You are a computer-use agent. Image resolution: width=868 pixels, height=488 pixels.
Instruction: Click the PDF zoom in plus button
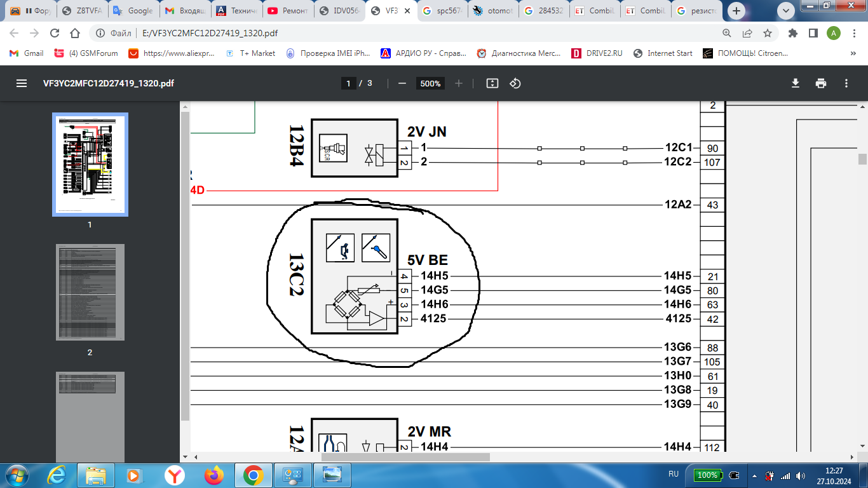pos(459,83)
